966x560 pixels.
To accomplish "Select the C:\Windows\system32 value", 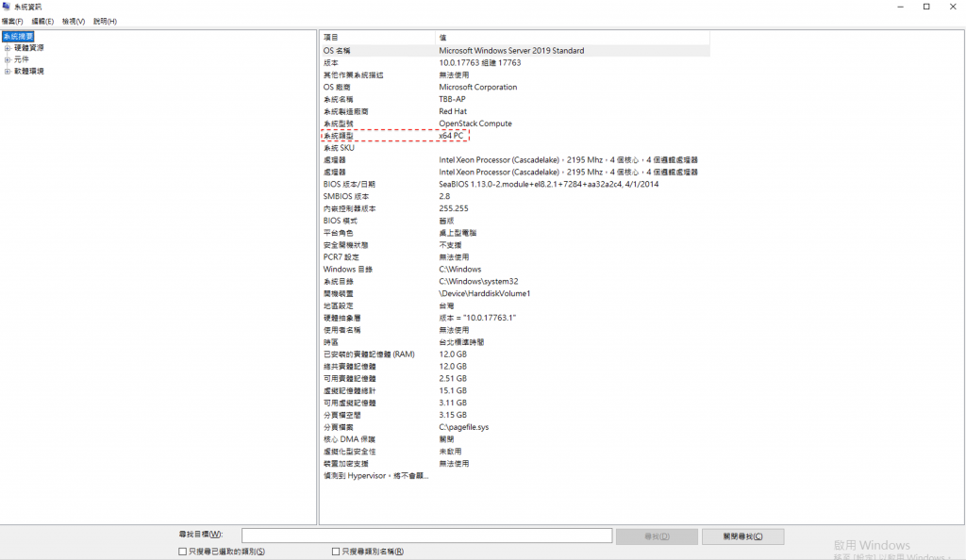I will click(478, 282).
